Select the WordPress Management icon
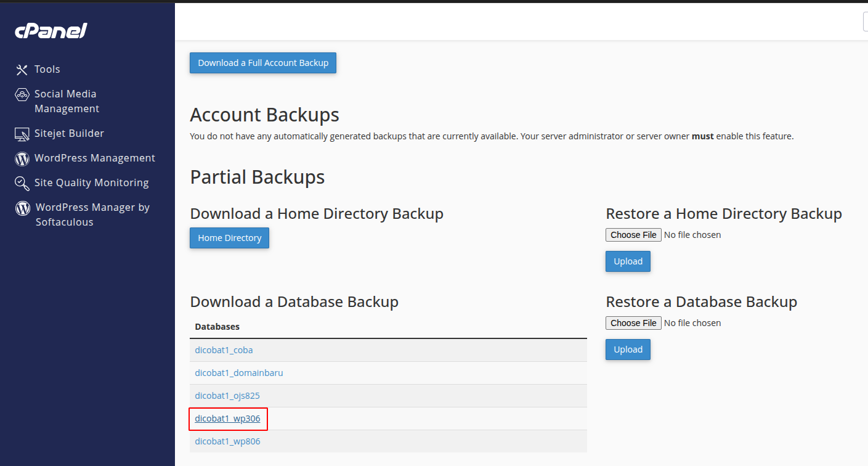The height and width of the screenshot is (466, 868). (x=22, y=158)
